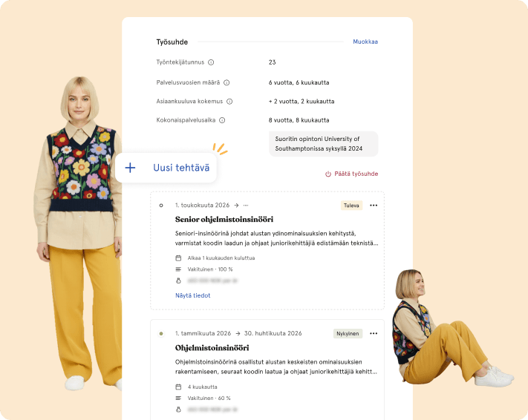Click the Nykyinen status badge

click(x=347, y=334)
